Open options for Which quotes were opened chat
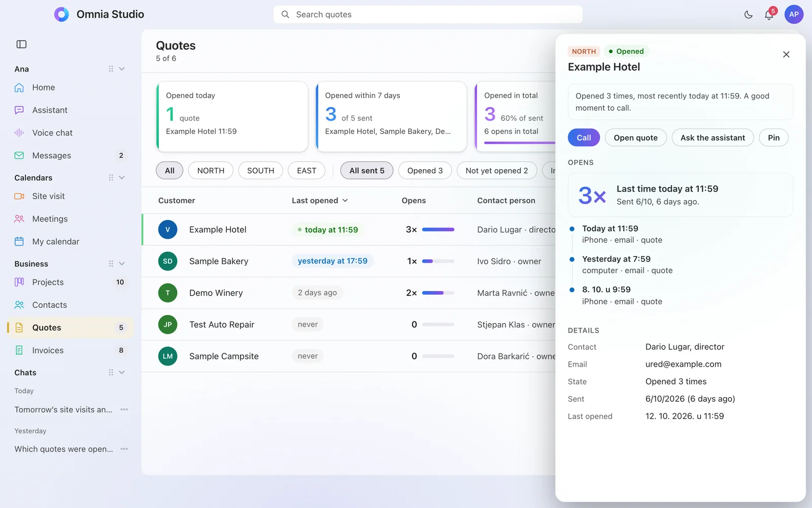Viewport: 812px width, 508px height. 124,449
